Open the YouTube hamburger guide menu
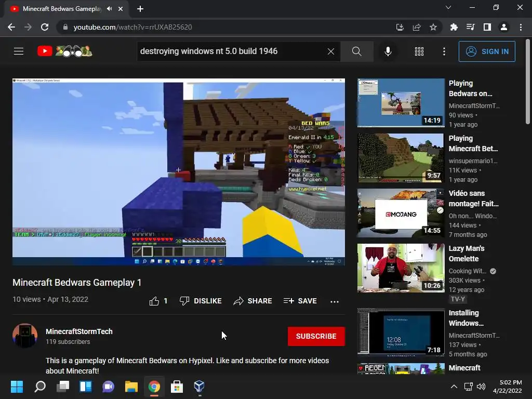Image resolution: width=532 pixels, height=399 pixels. (19, 51)
